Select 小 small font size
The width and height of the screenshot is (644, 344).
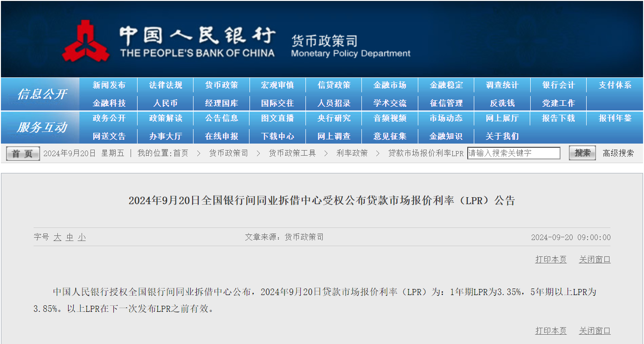click(x=81, y=237)
